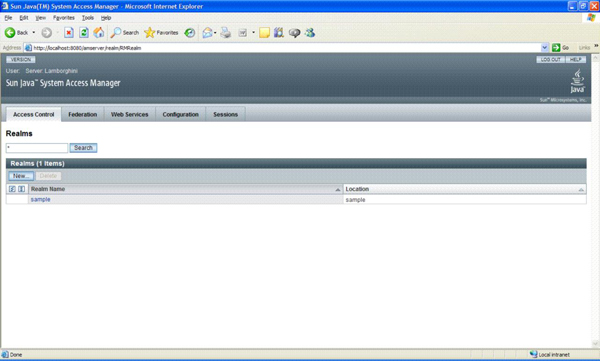Viewport: 600px width, 361px height.
Task: Click the Realms (1 Items) table title
Action: pos(38,163)
